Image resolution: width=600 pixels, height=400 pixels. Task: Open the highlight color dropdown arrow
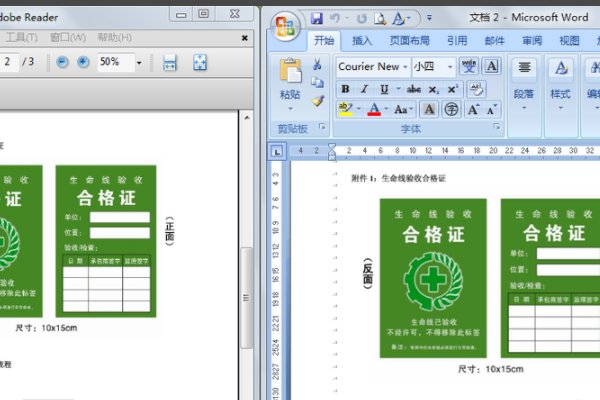click(x=359, y=109)
